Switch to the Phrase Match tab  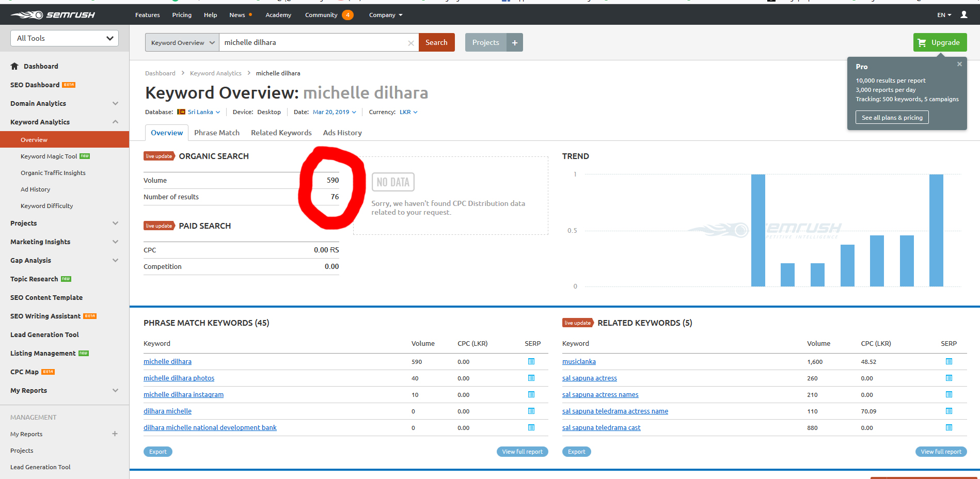tap(217, 133)
